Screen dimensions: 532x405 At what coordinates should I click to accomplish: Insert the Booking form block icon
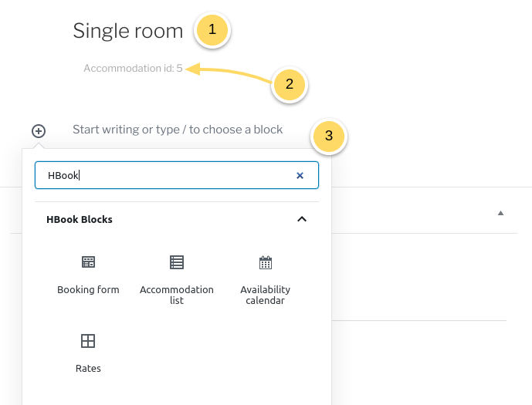coord(88,262)
